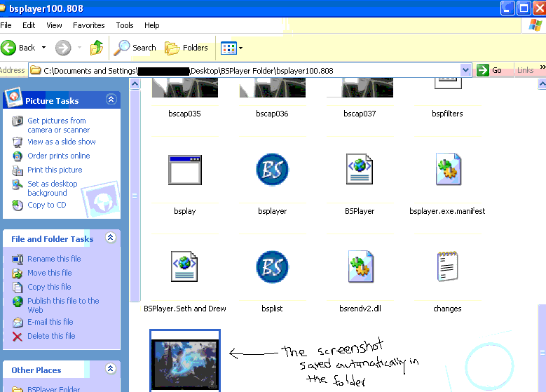The height and width of the screenshot is (392, 546).
Task: Click the 'bsrendv2.dll' file name label
Action: coord(360,309)
